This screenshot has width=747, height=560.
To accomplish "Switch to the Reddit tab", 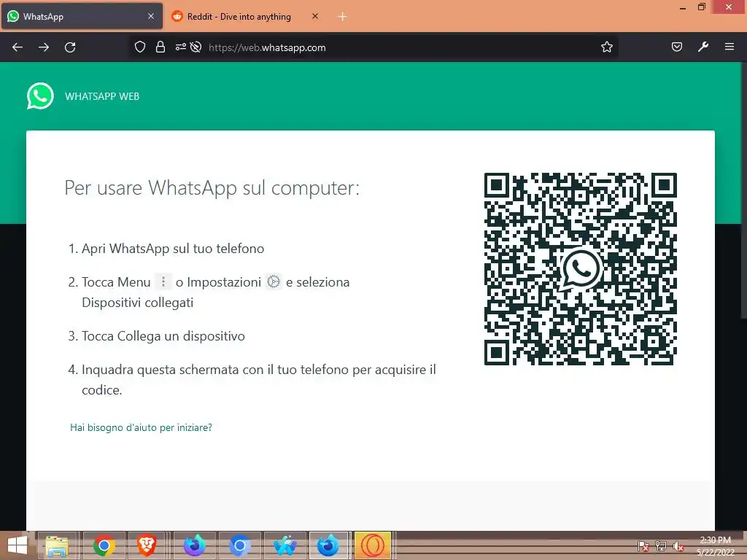I will coord(246,16).
